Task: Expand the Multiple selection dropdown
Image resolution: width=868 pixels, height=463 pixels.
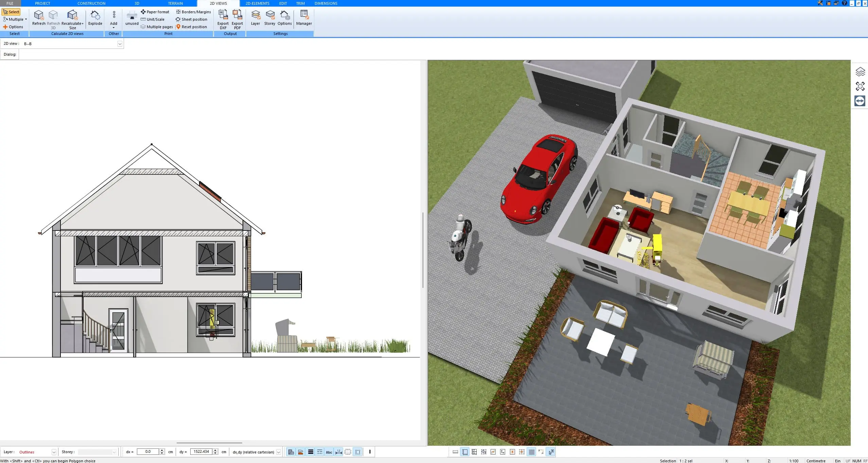Action: click(26, 19)
